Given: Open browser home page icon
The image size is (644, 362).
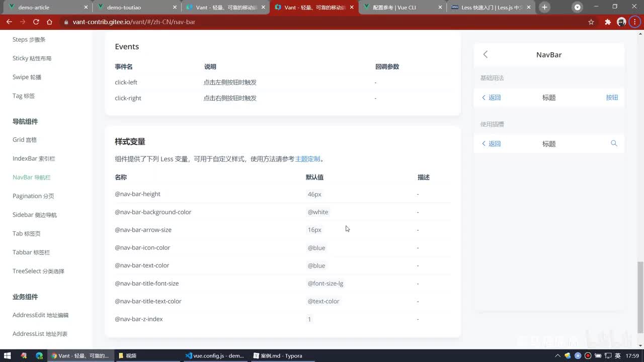Looking at the screenshot, I should (x=49, y=22).
